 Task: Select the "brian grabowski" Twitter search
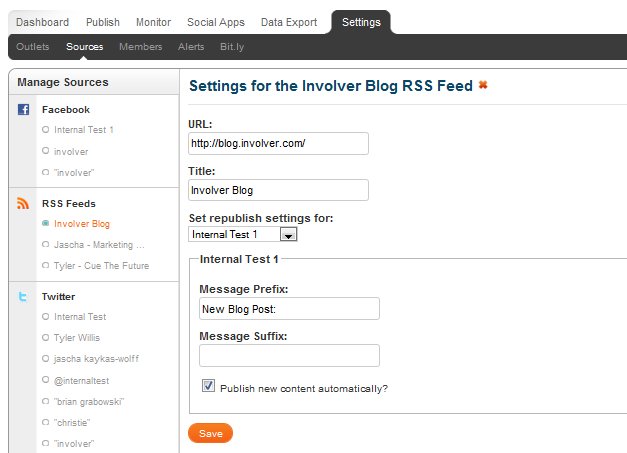[83, 401]
